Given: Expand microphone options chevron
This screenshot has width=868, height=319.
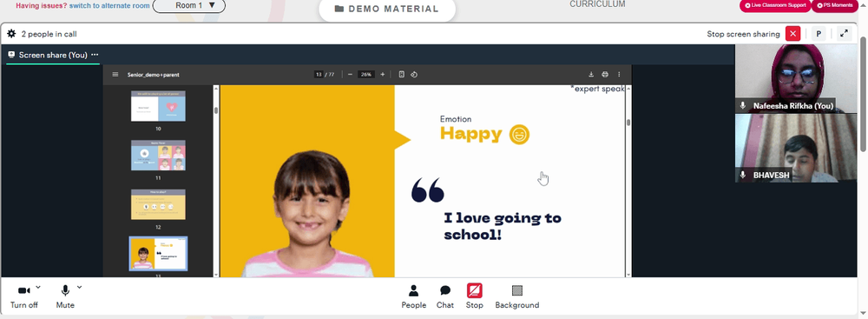Looking at the screenshot, I should click(79, 288).
